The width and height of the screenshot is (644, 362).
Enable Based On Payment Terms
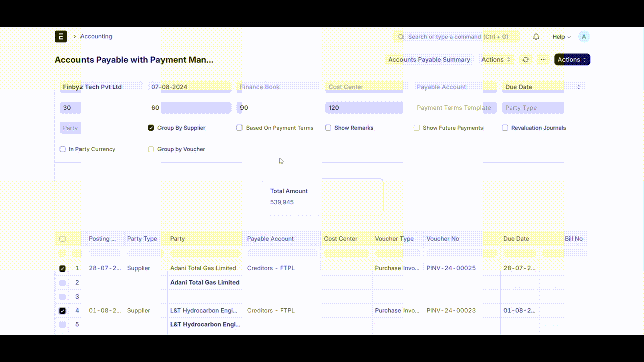[239, 128]
